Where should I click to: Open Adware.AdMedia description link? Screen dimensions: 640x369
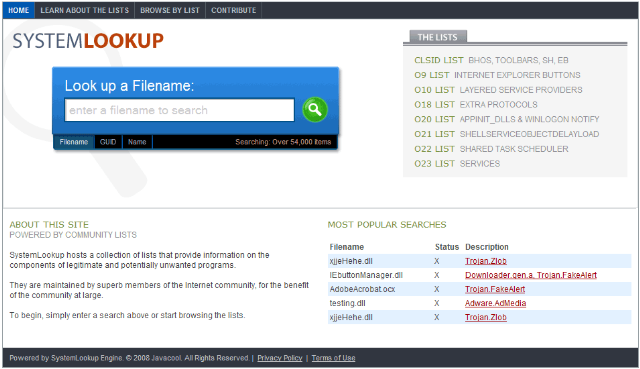click(x=495, y=303)
